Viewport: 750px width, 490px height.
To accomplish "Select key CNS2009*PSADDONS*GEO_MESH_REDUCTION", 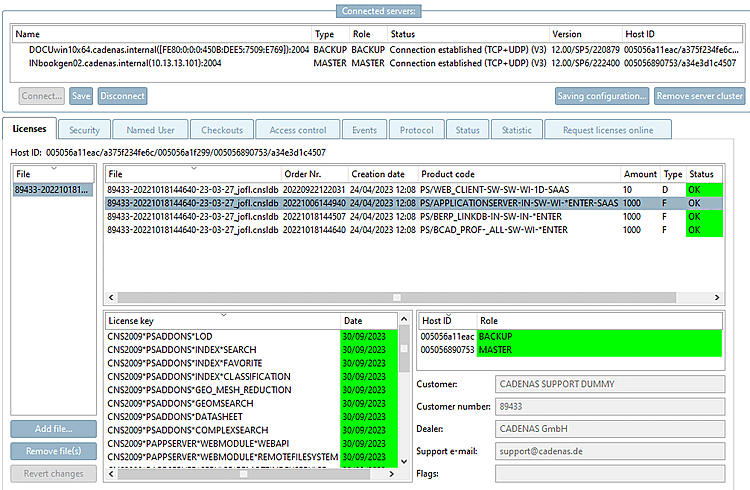I will (x=251, y=390).
